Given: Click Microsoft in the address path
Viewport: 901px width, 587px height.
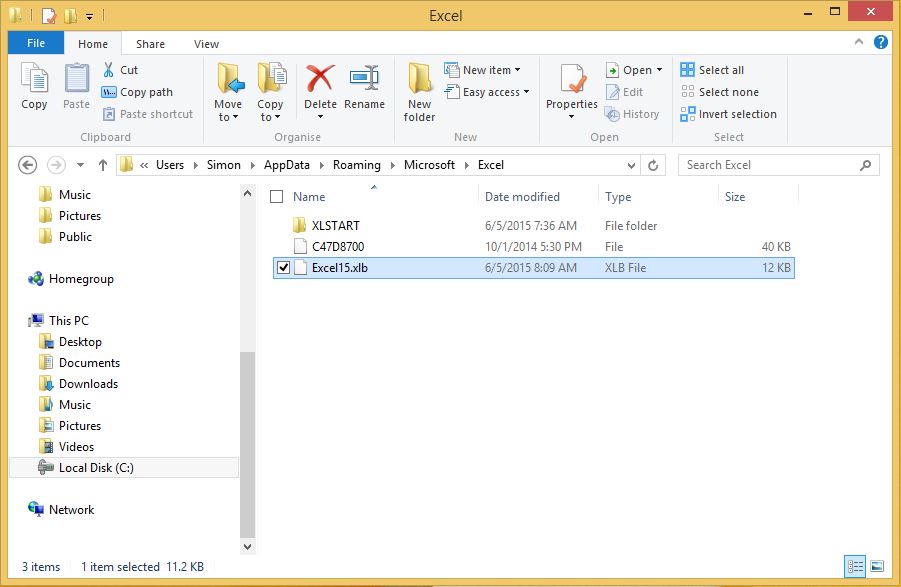Looking at the screenshot, I should [x=429, y=165].
